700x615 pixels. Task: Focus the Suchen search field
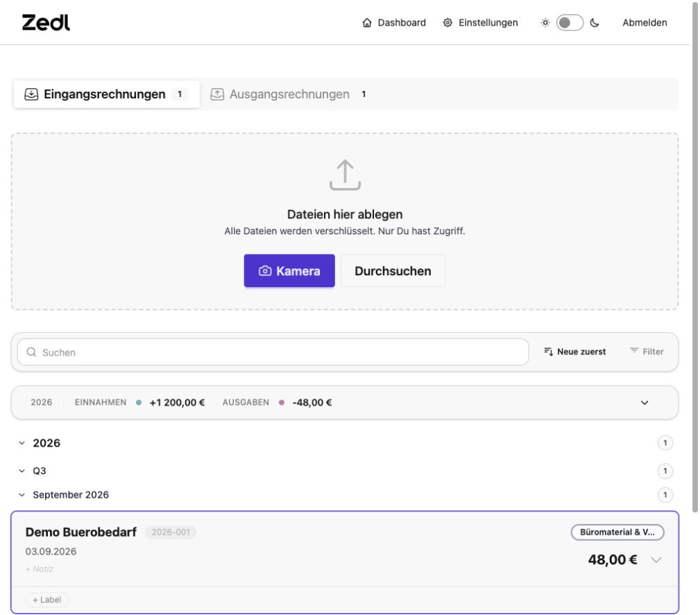tap(273, 352)
